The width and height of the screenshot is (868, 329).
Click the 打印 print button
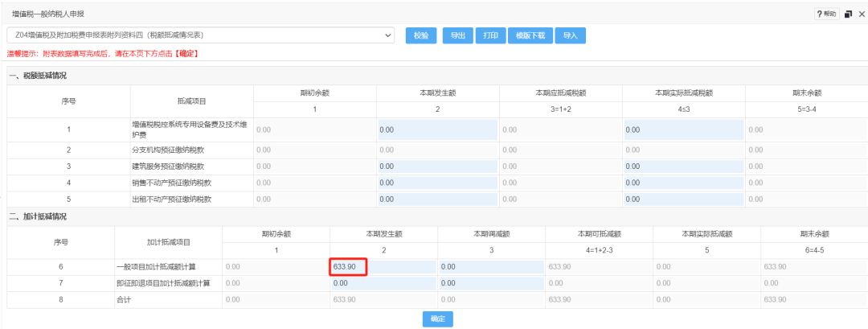[490, 35]
